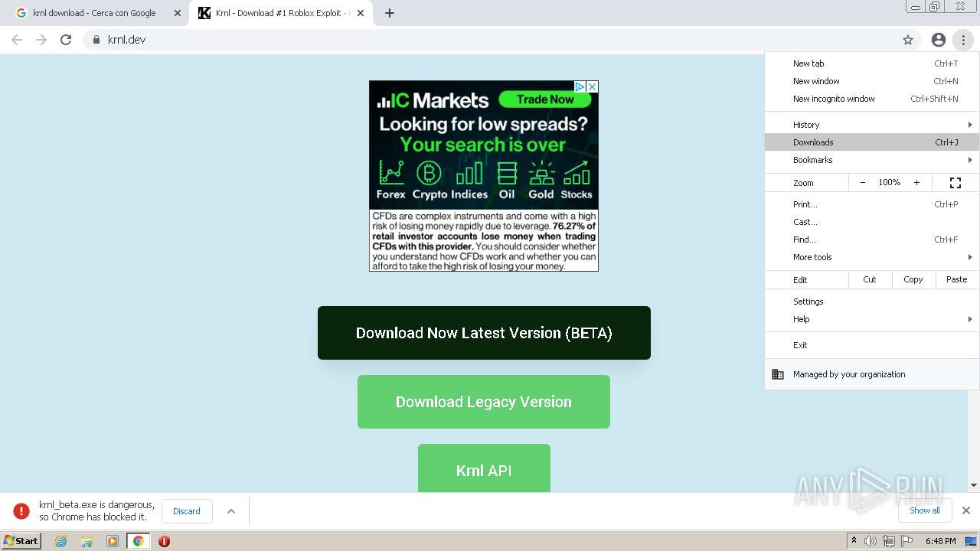This screenshot has width=980, height=551.
Task: Click Cut in the Edit row
Action: [870, 279]
